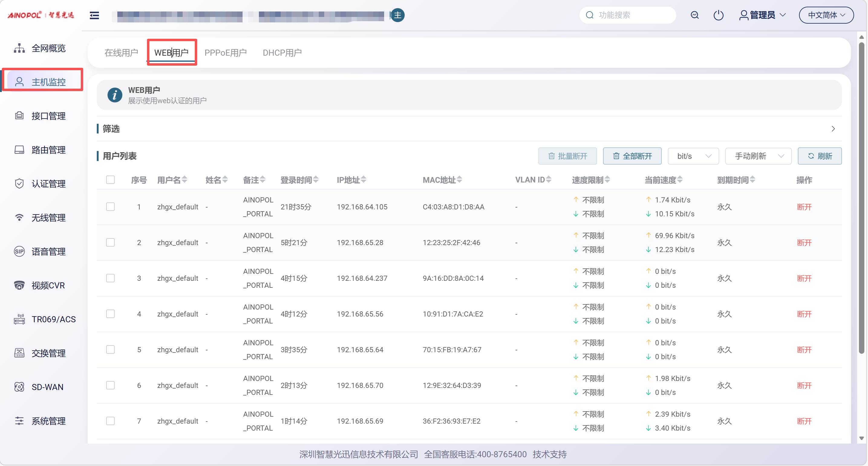Screen dimensions: 868x466
Task: Open the 手动刷新 refresh mode dropdown
Action: coord(758,156)
